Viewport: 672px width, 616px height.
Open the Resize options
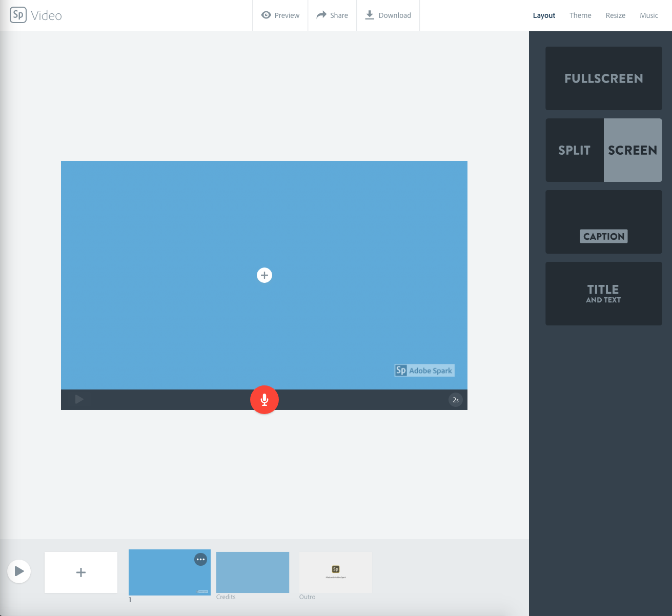(615, 15)
